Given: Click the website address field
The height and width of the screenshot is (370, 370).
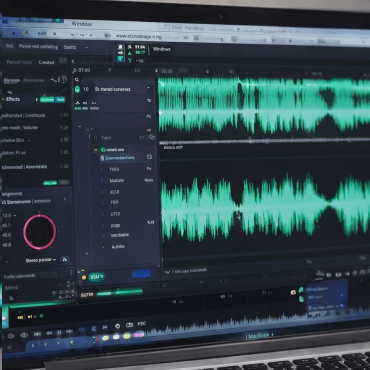Looking at the screenshot, I should point(140,36).
